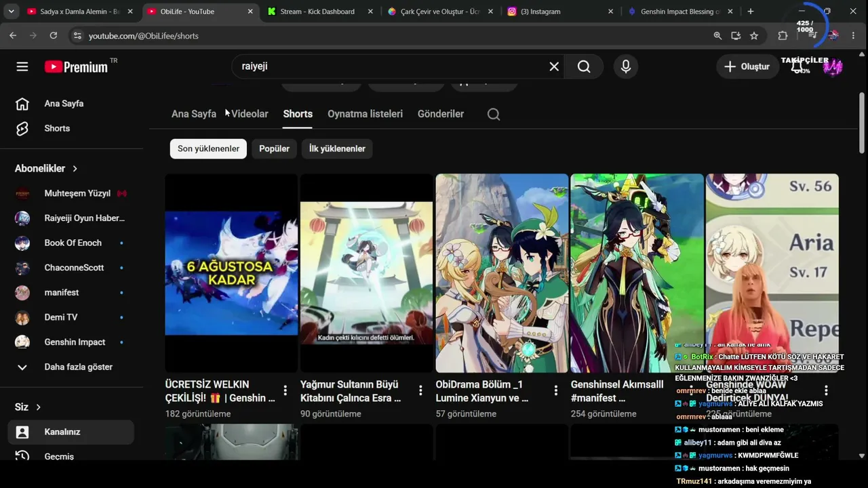Screen dimensions: 868x488
Task: Open Kanalınız in the sidebar
Action: 71,432
